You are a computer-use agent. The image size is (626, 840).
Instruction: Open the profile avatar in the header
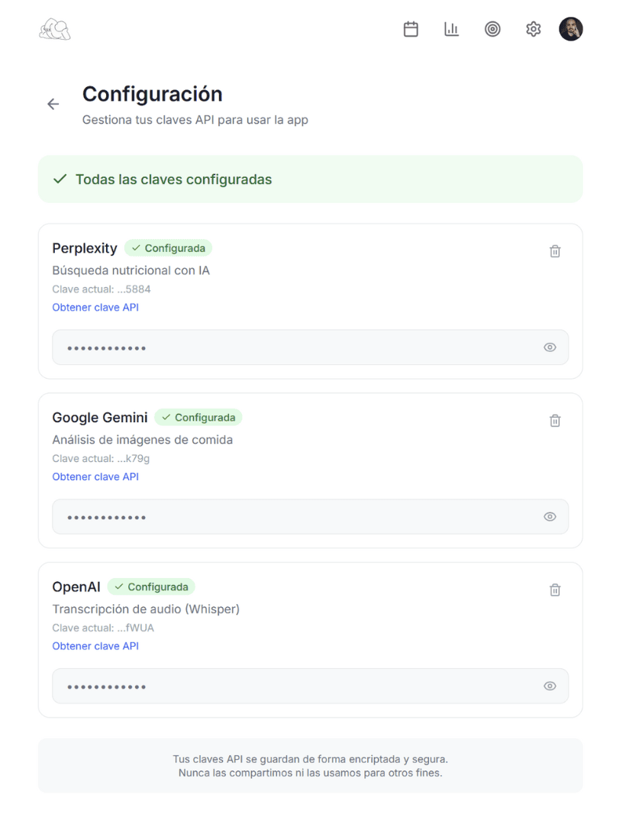[x=571, y=29]
